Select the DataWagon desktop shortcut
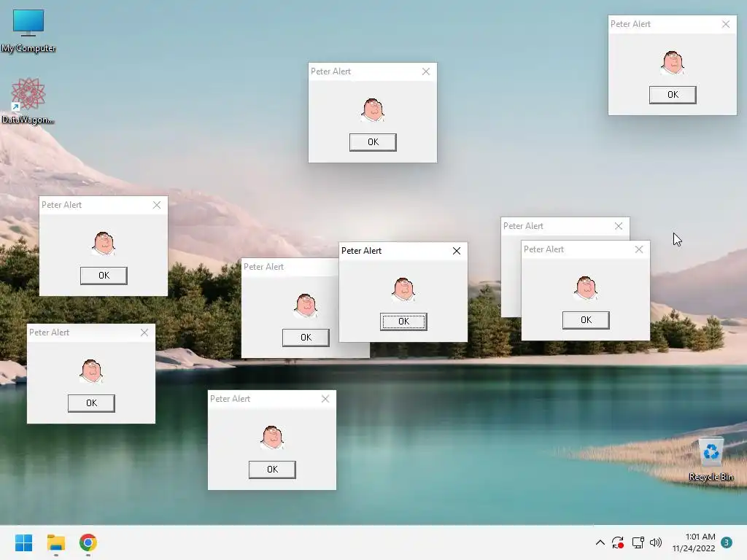The height and width of the screenshot is (560, 747). tap(28, 101)
